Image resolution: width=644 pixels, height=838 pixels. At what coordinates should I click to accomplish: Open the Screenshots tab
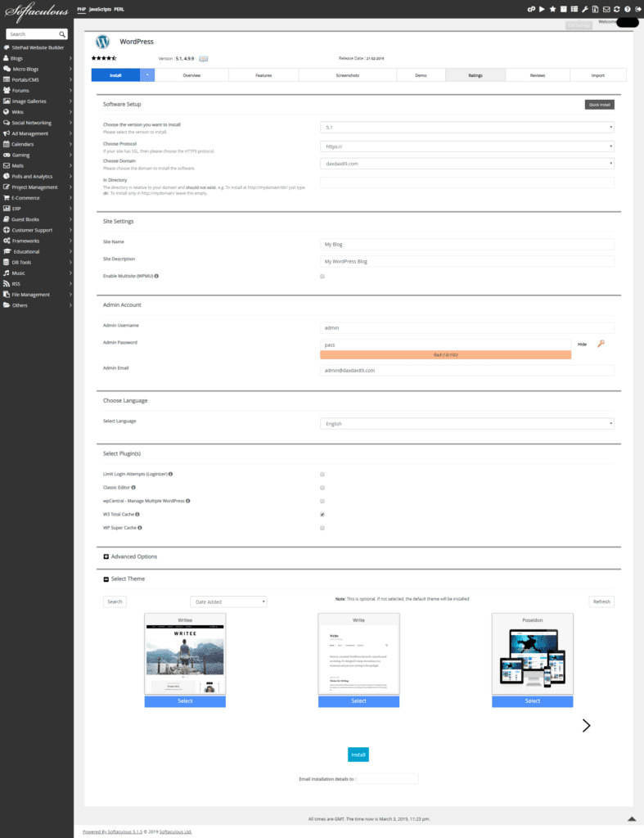pos(348,75)
